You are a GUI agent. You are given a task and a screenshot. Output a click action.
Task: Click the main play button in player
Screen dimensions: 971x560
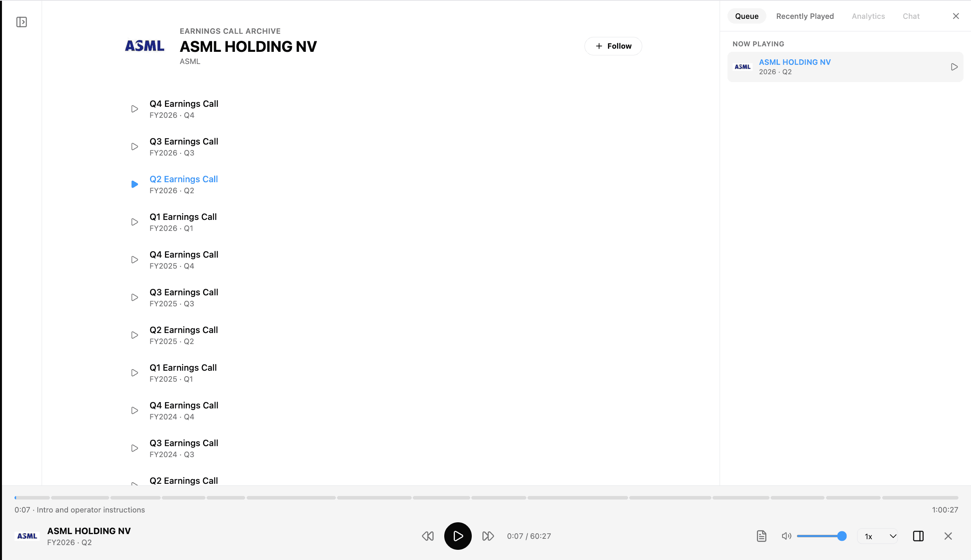(458, 536)
